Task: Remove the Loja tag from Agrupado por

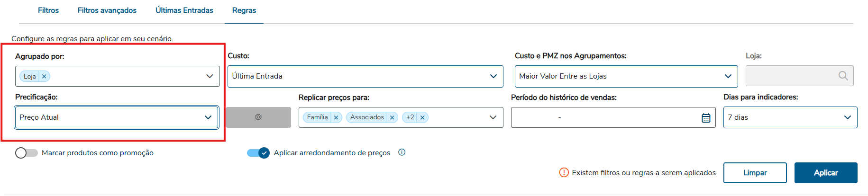Action: [x=44, y=76]
